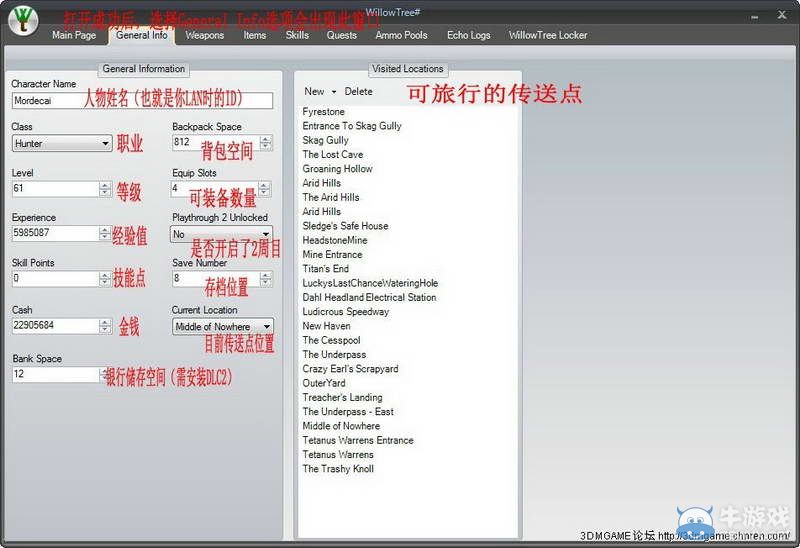Select Titan's End location
Viewport: 800px width, 548px height.
click(326, 268)
